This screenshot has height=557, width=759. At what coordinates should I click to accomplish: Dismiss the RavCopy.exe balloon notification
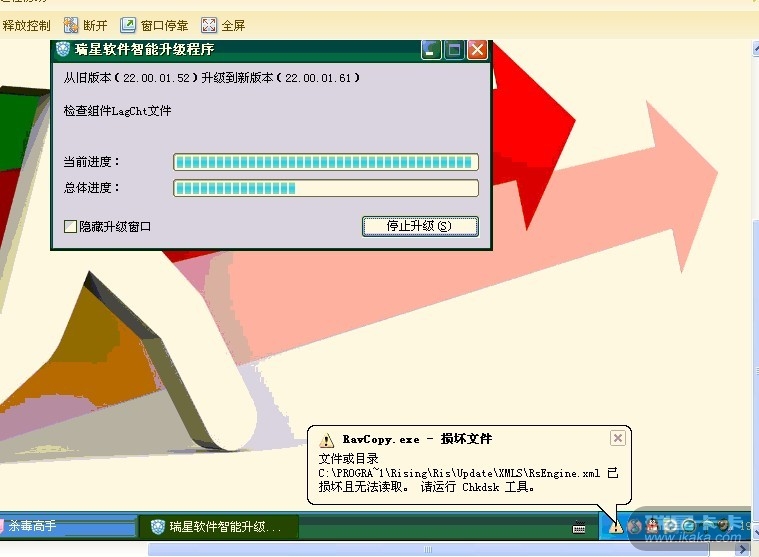pyautogui.click(x=618, y=438)
